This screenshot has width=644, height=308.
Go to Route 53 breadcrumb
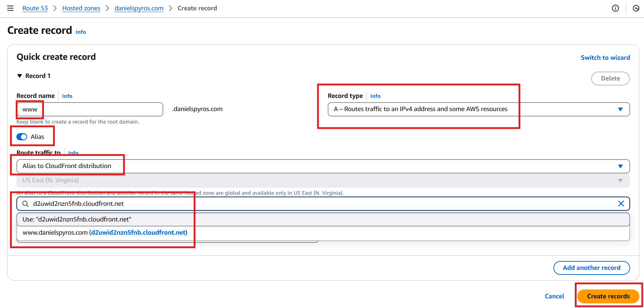click(35, 8)
